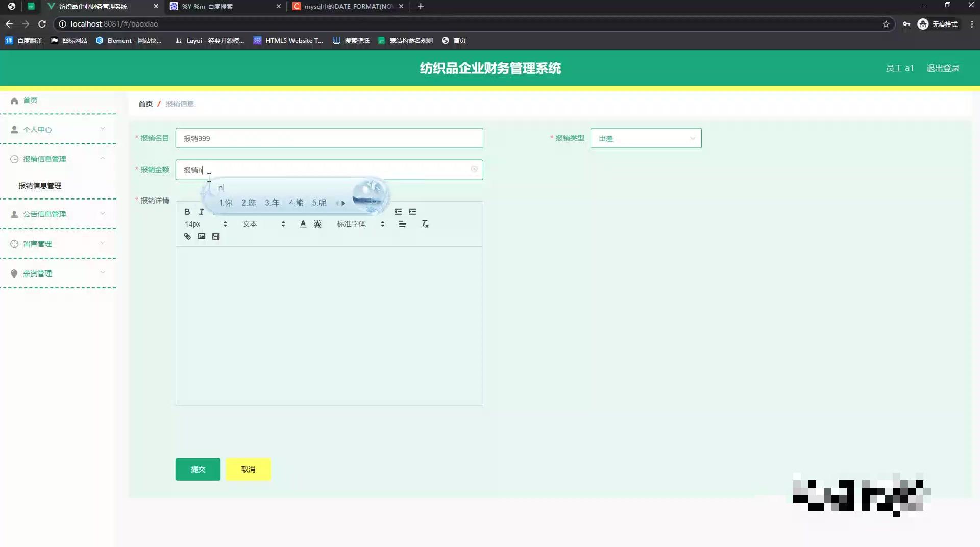Open the 图标网站 bookmark
Viewport: 980px width, 547px height.
pos(69,41)
